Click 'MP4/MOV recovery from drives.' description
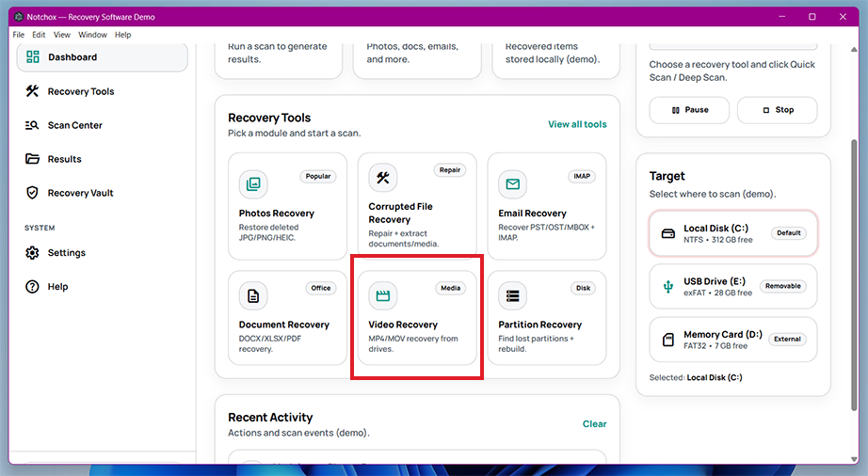Viewport: 868px width, 476px height. pyautogui.click(x=413, y=344)
